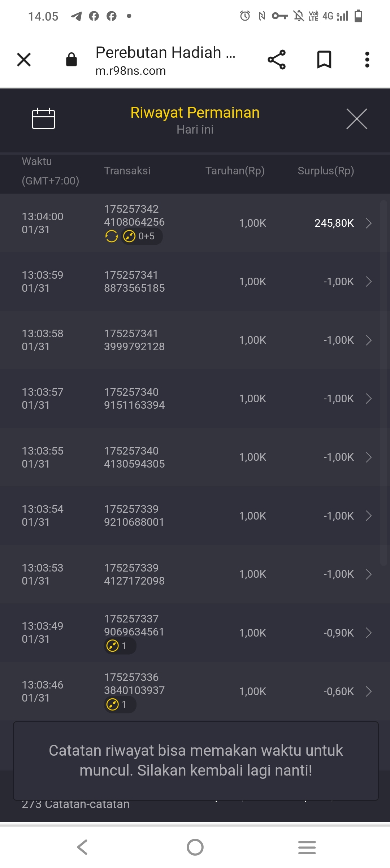Expand the 13:03:59 transaction details
Viewport: 390px width, 868px height.
pos(368,282)
